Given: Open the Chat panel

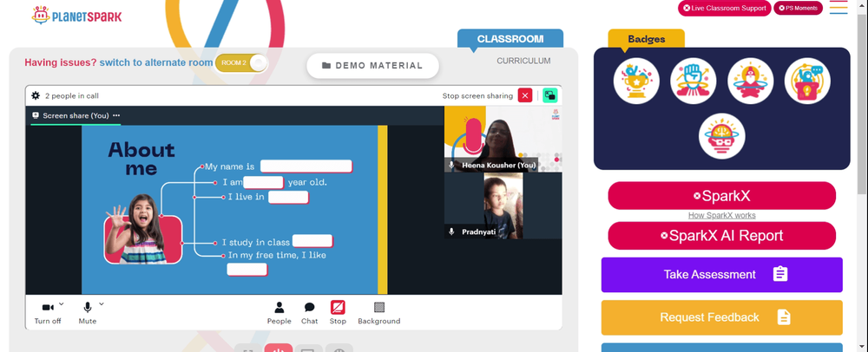Looking at the screenshot, I should tap(310, 313).
